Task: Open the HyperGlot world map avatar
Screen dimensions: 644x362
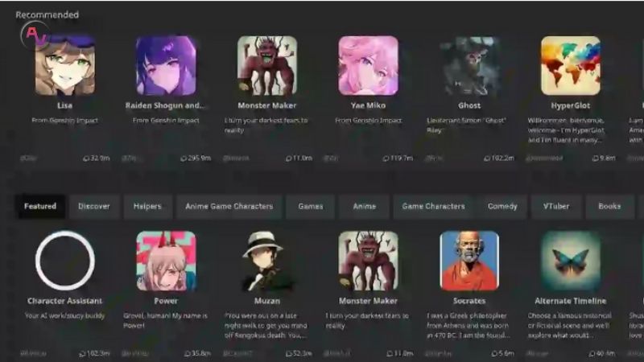Action: [571, 66]
